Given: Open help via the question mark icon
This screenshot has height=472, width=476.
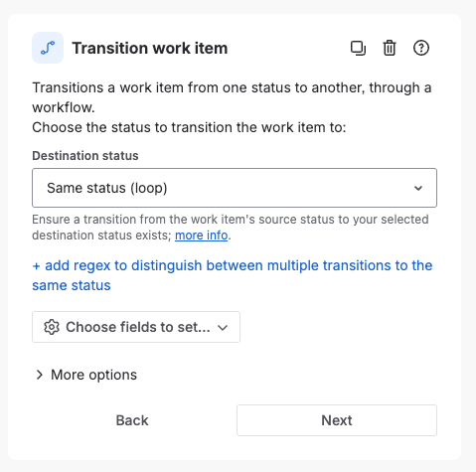Looking at the screenshot, I should point(421,48).
